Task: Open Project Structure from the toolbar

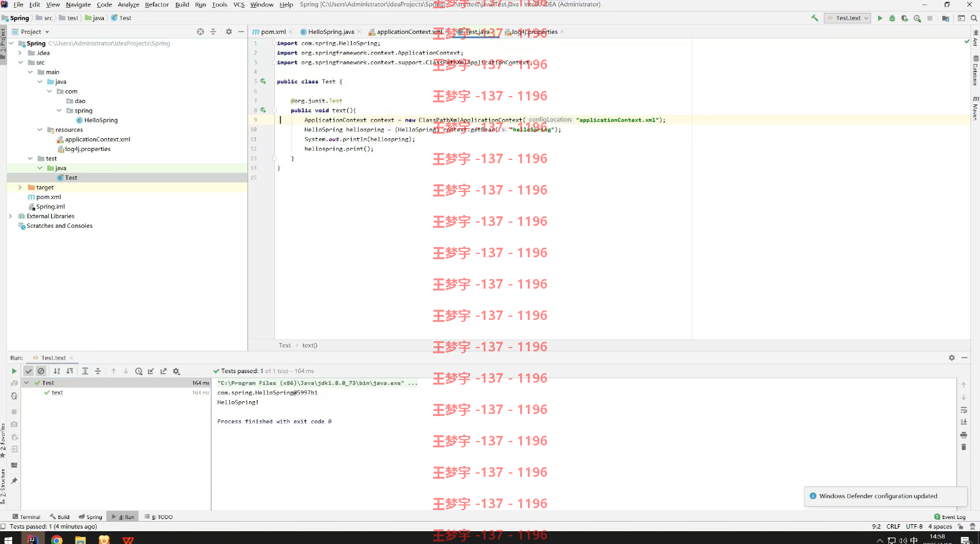Action: click(x=945, y=18)
